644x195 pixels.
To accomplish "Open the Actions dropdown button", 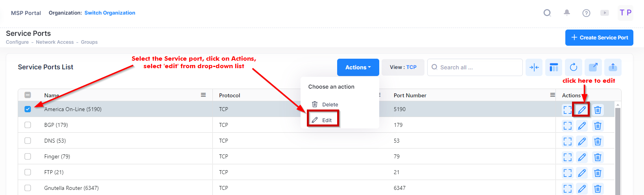I will (x=358, y=67).
